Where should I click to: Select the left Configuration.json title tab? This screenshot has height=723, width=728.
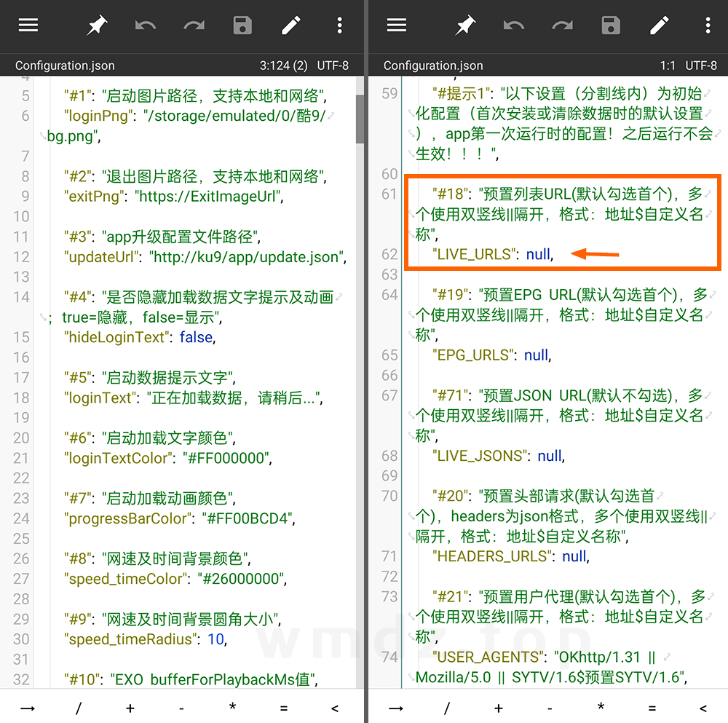[66, 65]
